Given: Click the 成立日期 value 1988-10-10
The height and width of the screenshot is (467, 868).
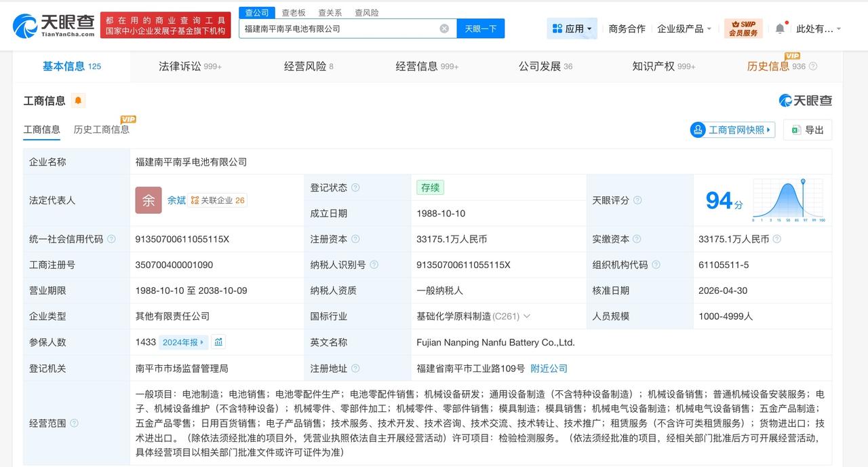Looking at the screenshot, I should (441, 213).
